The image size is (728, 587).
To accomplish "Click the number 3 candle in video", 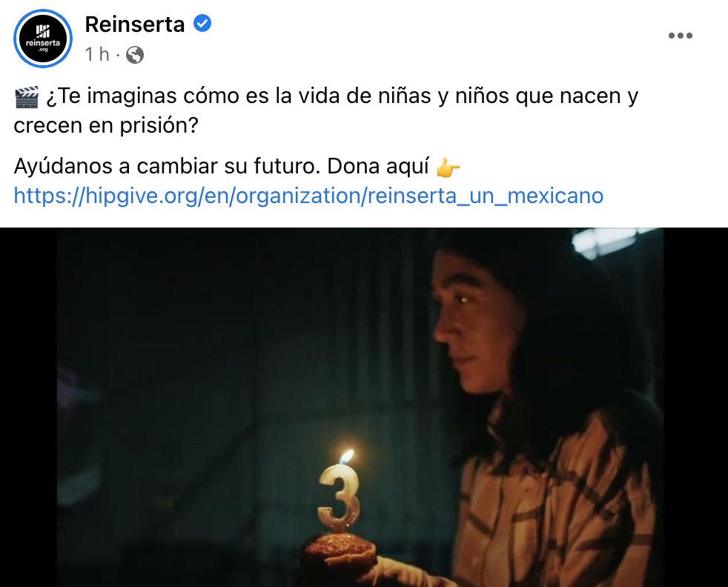I will [339, 497].
